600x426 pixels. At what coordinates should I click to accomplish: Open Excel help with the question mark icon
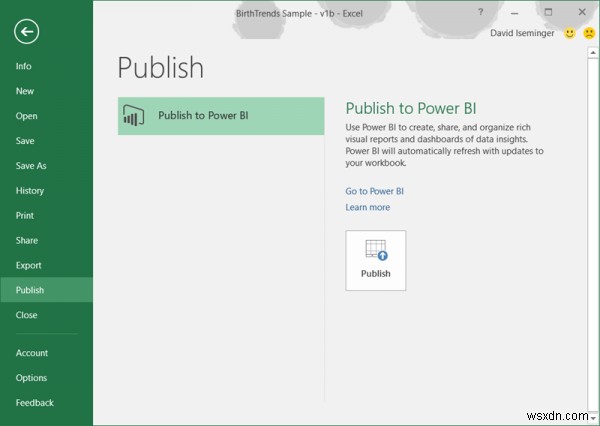coord(481,12)
